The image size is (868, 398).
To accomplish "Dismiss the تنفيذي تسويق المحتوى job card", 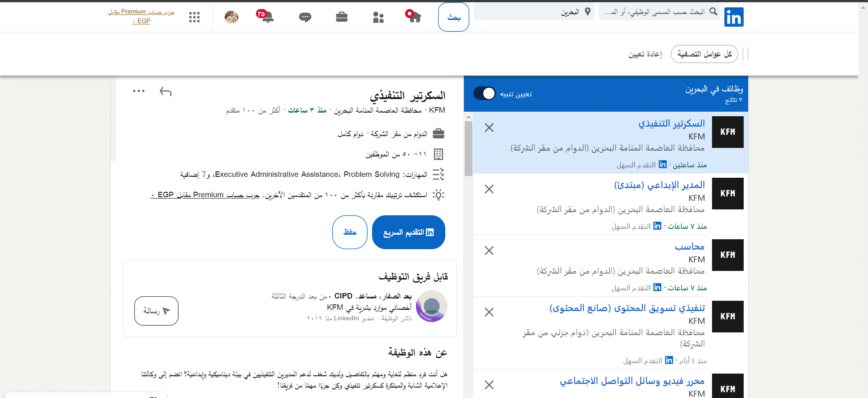I will pyautogui.click(x=489, y=312).
